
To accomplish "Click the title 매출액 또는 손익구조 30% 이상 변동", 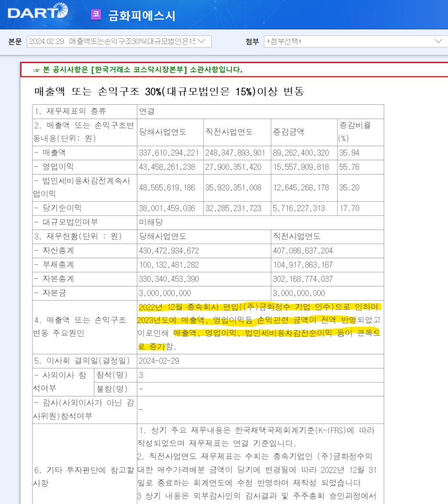I will 169,92.
